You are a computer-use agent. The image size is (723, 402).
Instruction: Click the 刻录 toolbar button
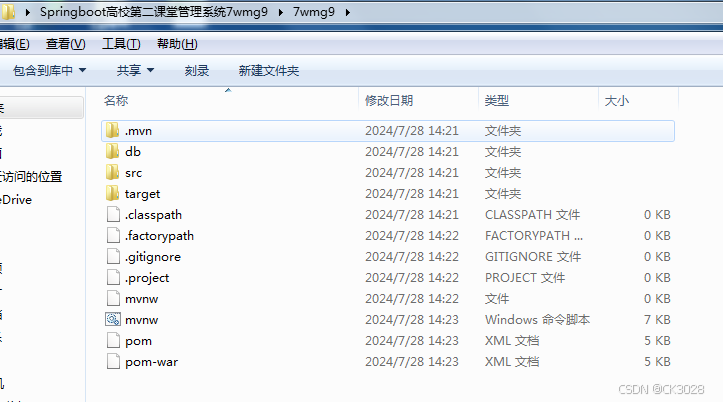tap(197, 71)
